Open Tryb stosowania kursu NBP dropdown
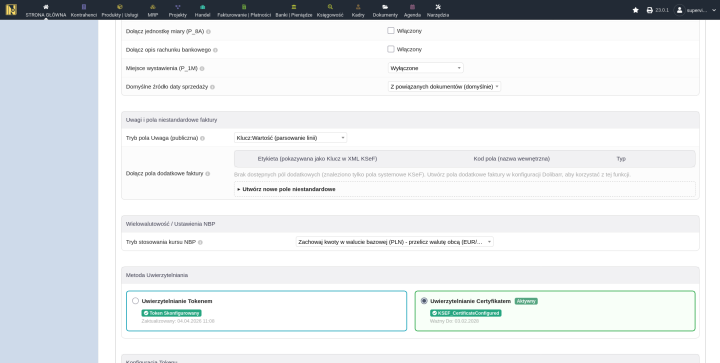This screenshot has height=363, width=720. coord(394,242)
